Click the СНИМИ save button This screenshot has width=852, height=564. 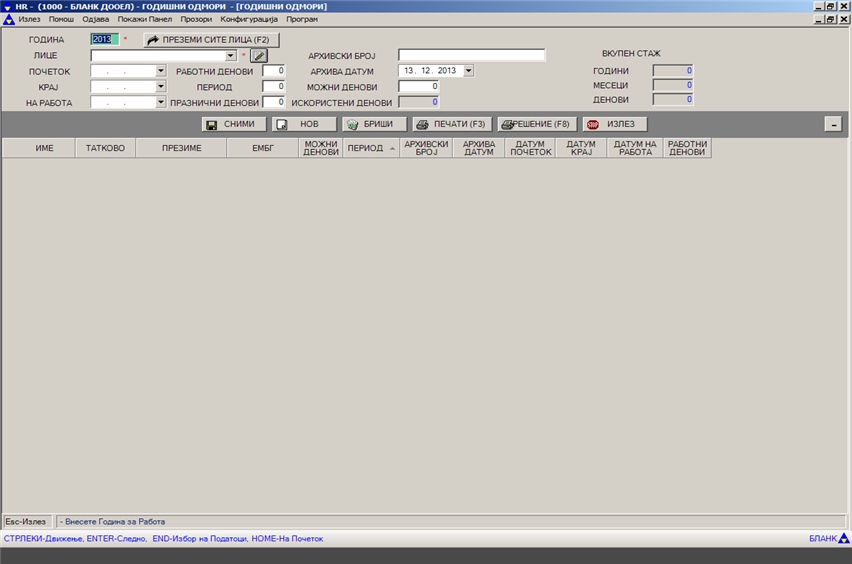click(x=234, y=125)
